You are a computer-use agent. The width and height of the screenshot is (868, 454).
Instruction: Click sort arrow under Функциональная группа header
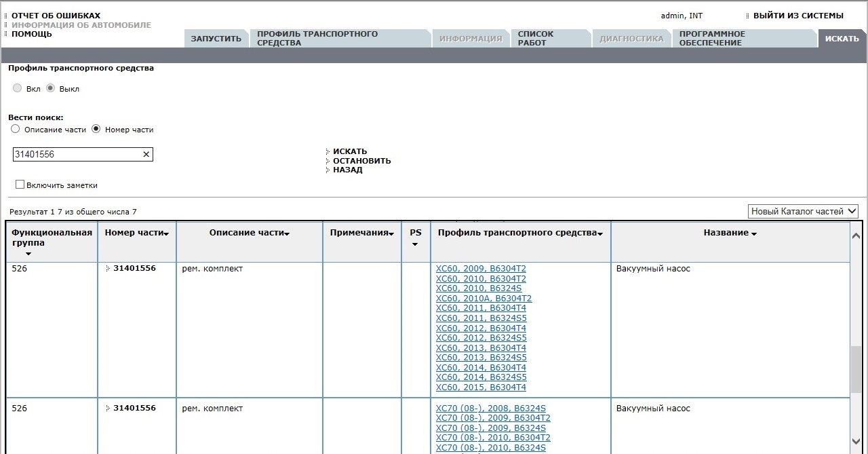point(28,254)
